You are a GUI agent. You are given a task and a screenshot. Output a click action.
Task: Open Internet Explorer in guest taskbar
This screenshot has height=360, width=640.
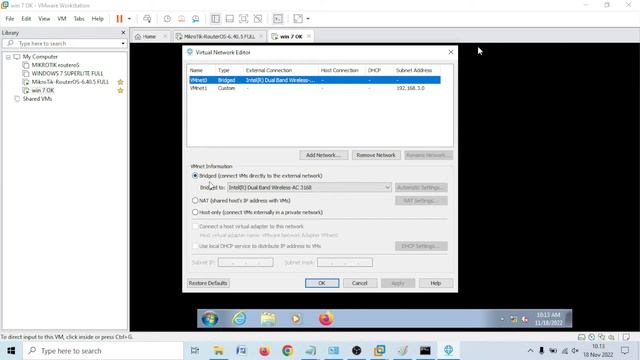239,319
